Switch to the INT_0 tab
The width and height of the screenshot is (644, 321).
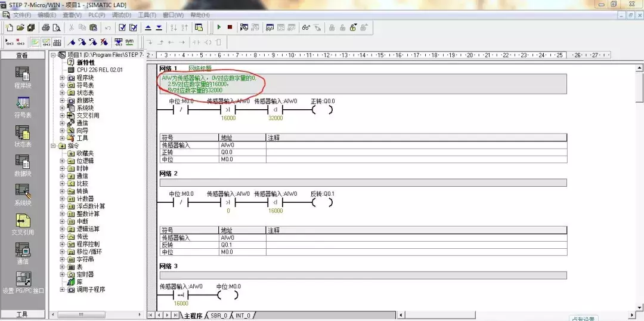pyautogui.click(x=243, y=316)
